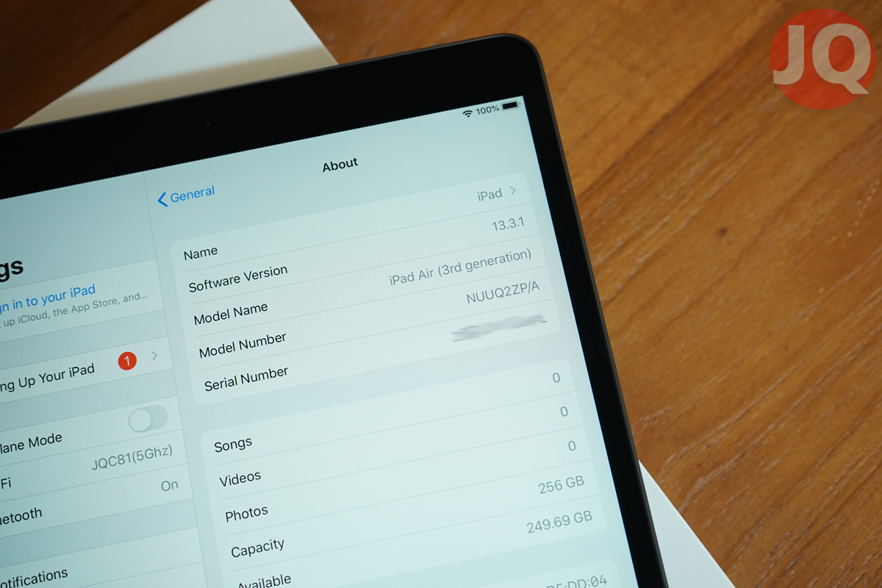Tap the 256 GB capacity value
The width and height of the screenshot is (882, 588).
561,484
